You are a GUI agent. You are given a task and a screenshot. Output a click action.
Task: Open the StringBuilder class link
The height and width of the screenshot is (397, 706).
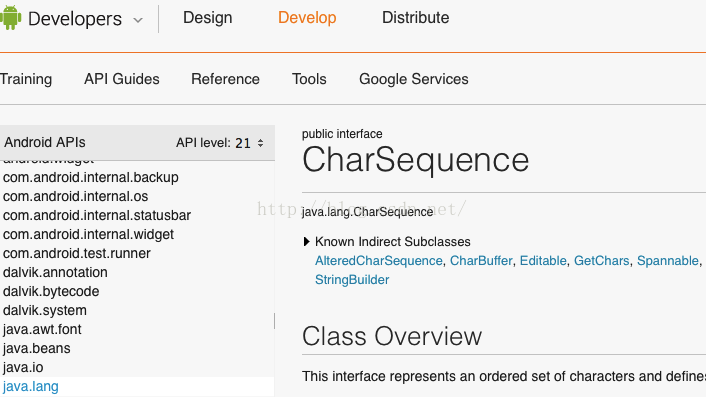(x=352, y=280)
